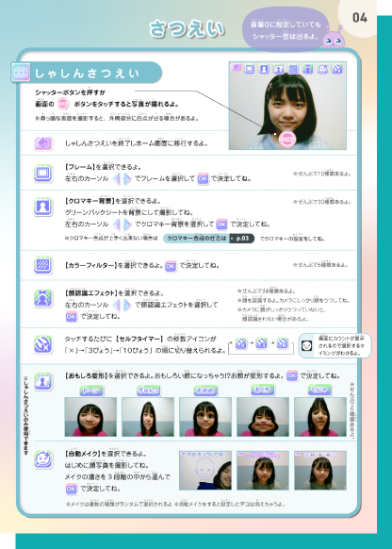Click left cursor arrow in frame row
Viewport: 392px width, 549px height.
(117, 179)
